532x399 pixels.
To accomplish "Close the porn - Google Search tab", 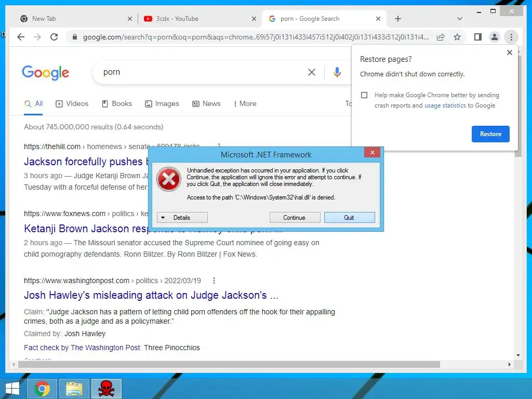I will pyautogui.click(x=378, y=19).
